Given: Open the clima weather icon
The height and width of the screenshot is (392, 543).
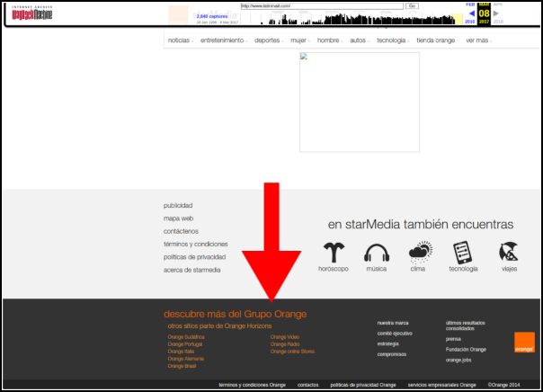Looking at the screenshot, I should pyautogui.click(x=421, y=252).
